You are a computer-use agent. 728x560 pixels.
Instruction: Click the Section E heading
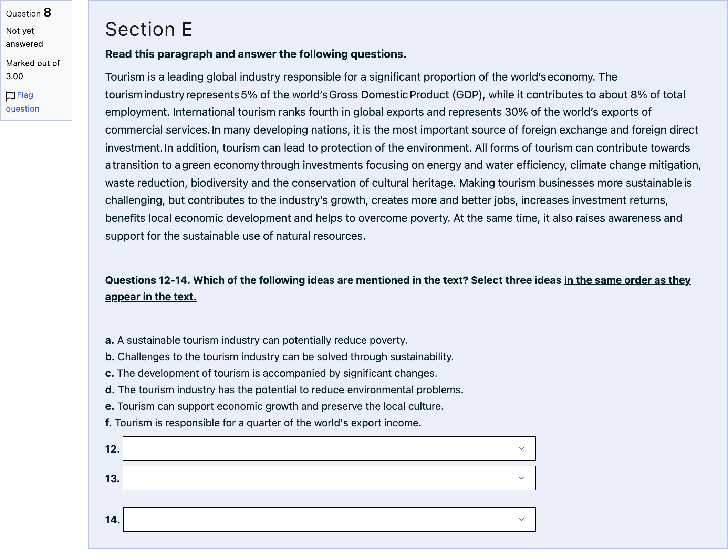pos(149,29)
